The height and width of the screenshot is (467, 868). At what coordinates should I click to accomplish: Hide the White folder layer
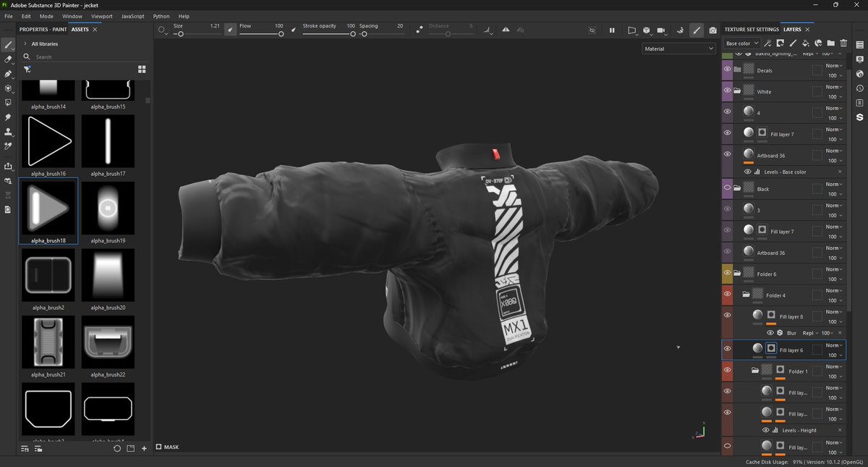pos(728,91)
